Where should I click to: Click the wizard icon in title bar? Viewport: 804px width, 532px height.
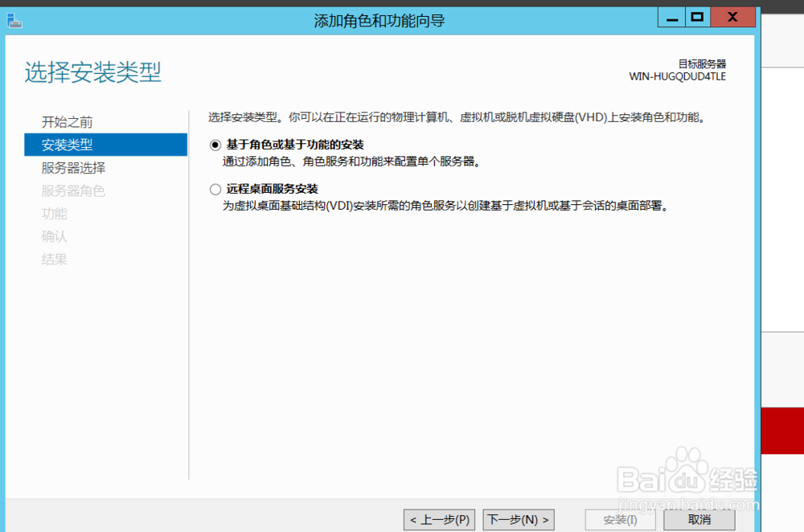(14, 21)
